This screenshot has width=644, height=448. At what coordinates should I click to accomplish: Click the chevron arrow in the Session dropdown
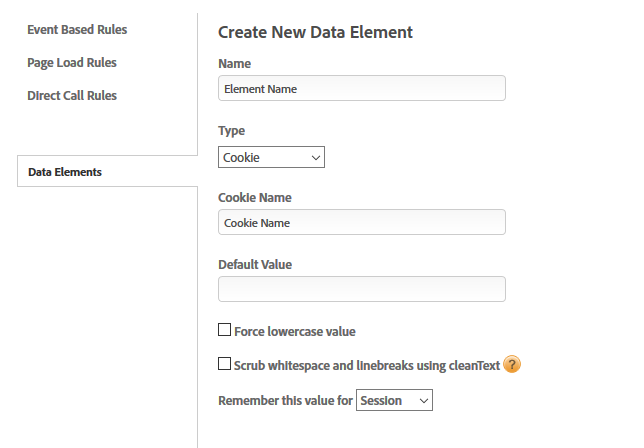point(424,401)
